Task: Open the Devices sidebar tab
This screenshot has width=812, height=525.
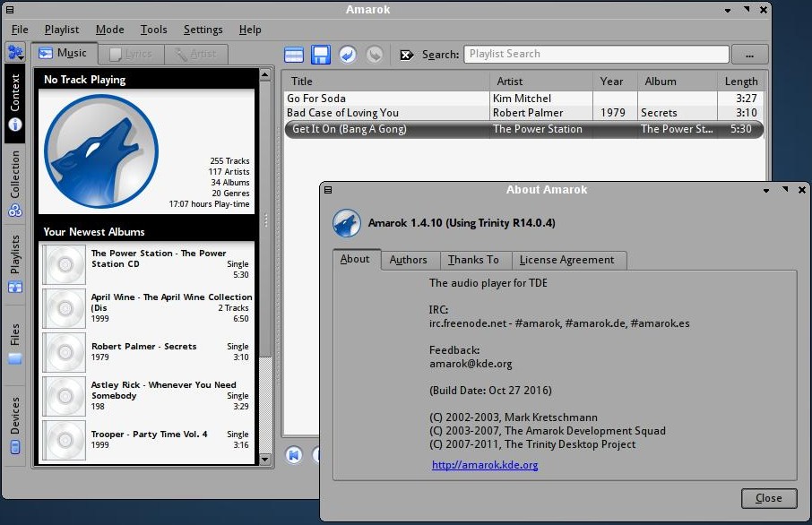Action: (x=15, y=426)
